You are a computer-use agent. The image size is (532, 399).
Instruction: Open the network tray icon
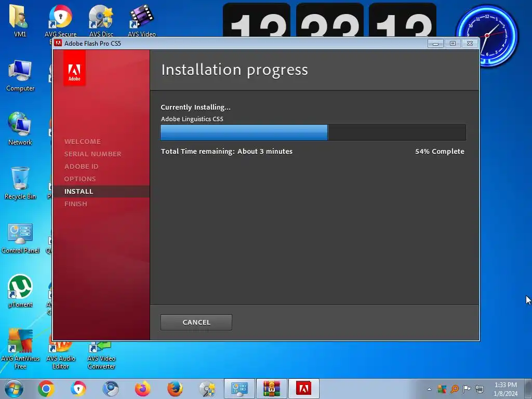pos(480,389)
